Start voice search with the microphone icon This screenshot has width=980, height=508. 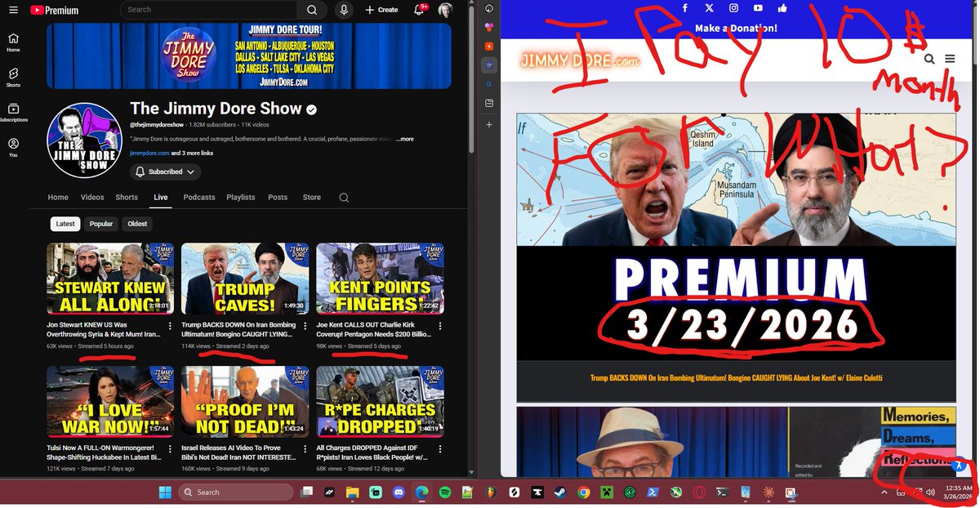click(344, 10)
